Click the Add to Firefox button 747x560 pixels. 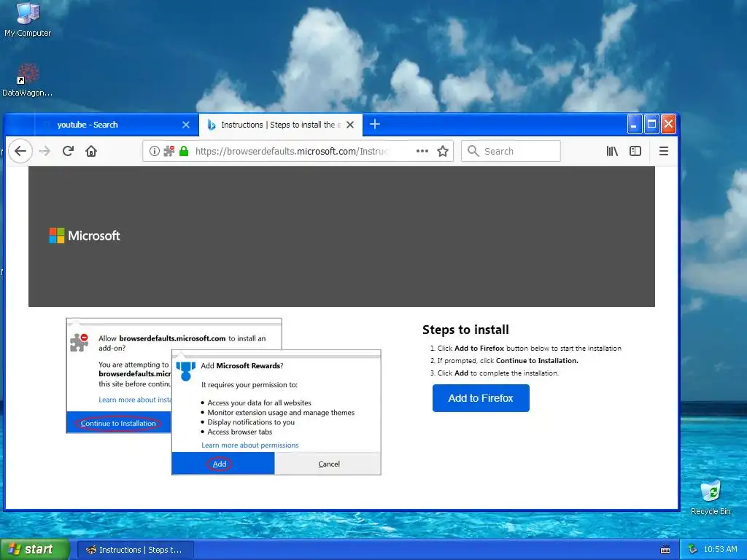pyautogui.click(x=481, y=398)
